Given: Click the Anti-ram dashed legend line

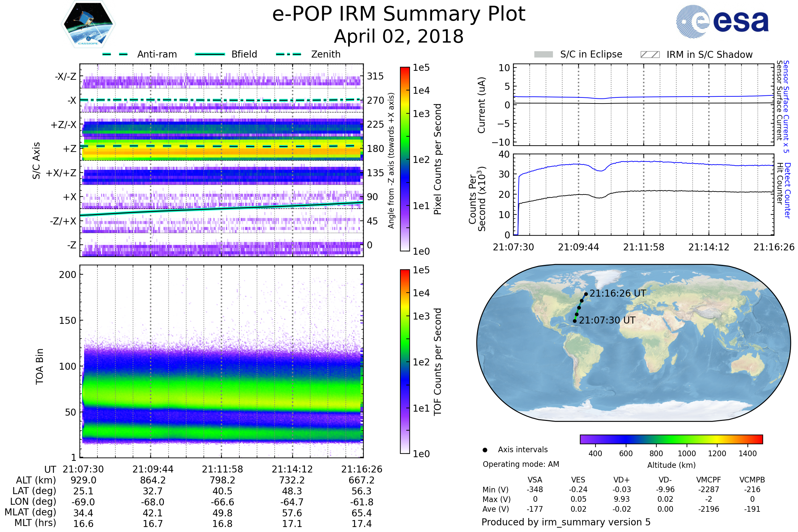Looking at the screenshot, I should point(115,54).
